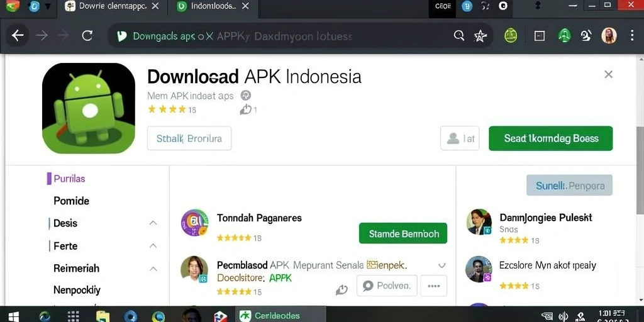Open the yellow-green round extension icon
644x322 pixels.
[x=511, y=36]
